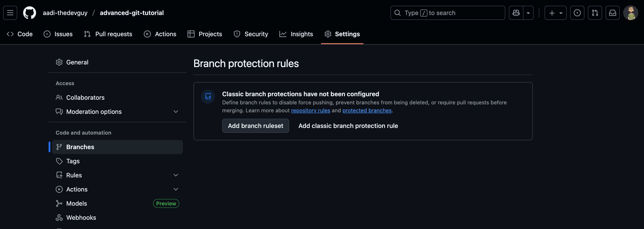Image resolution: width=644 pixels, height=229 pixels.
Task: Click the branch ruleset icon in panel
Action: coord(208,96)
